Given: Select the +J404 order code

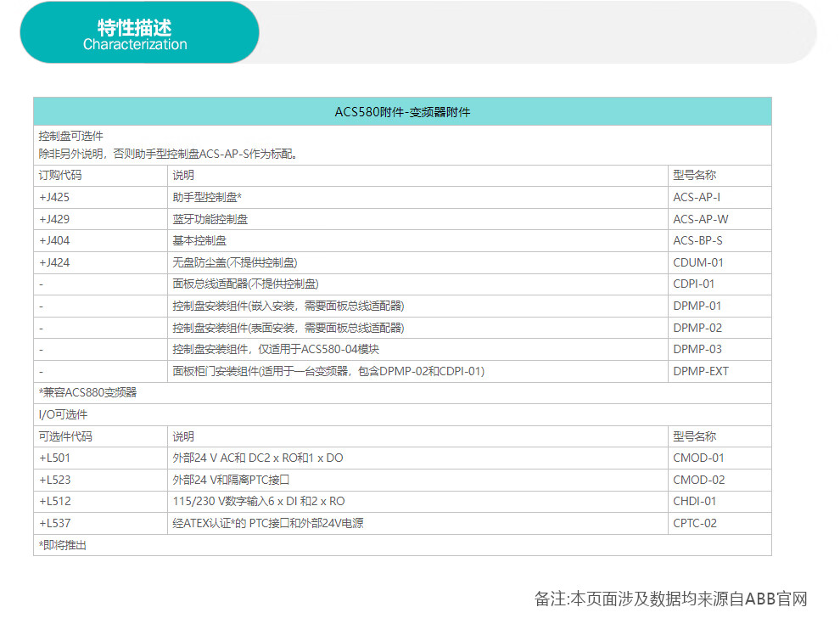Looking at the screenshot, I should point(54,240).
